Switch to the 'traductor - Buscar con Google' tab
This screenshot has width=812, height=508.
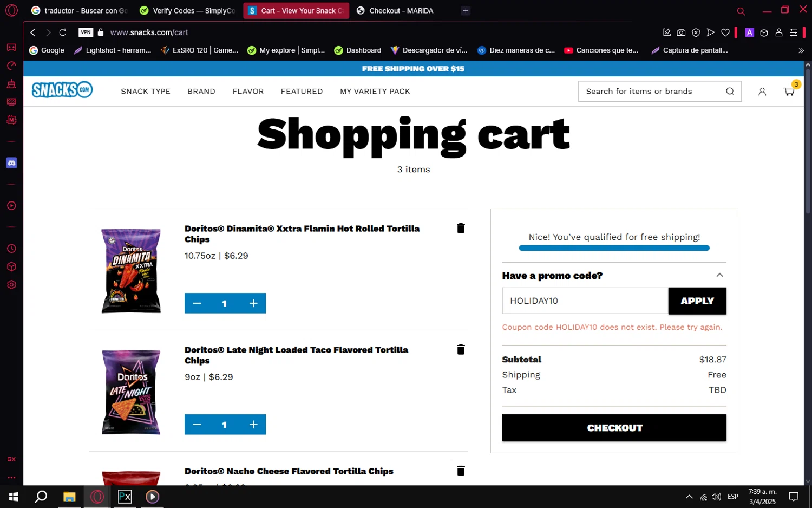(79, 10)
